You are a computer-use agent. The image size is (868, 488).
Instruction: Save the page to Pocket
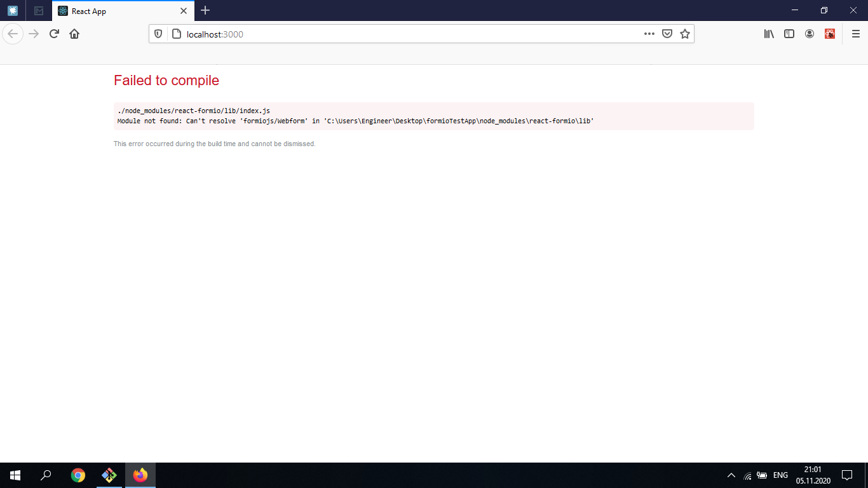coord(667,34)
